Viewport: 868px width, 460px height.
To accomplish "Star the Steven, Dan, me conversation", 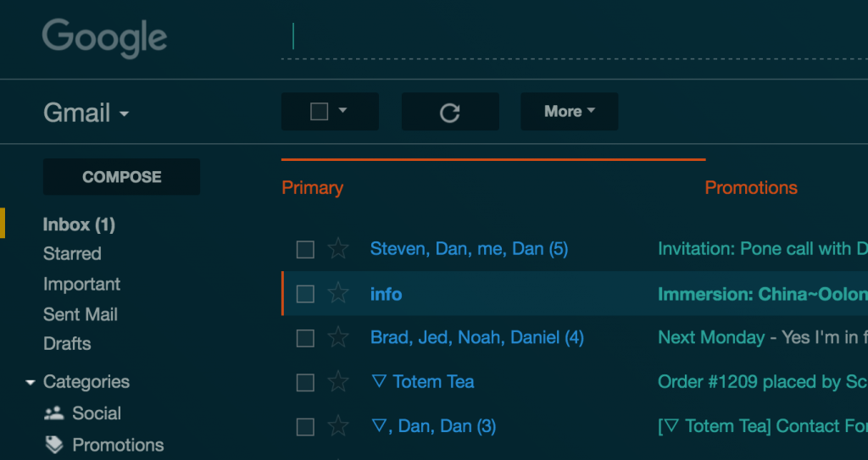I will (337, 249).
